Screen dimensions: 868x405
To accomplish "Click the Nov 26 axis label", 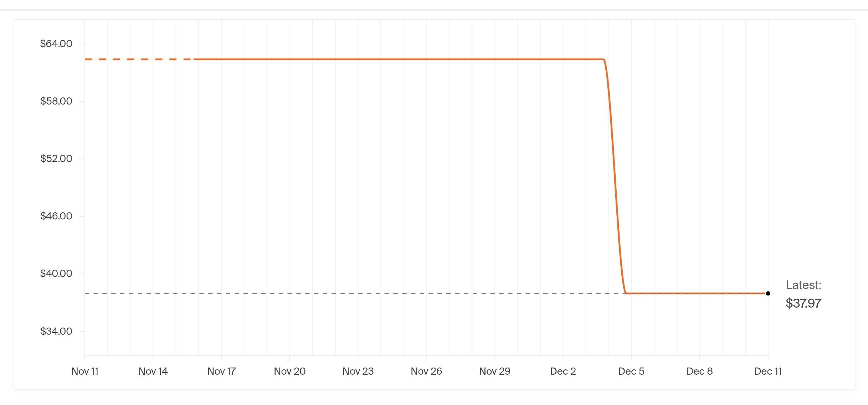I will (x=426, y=371).
